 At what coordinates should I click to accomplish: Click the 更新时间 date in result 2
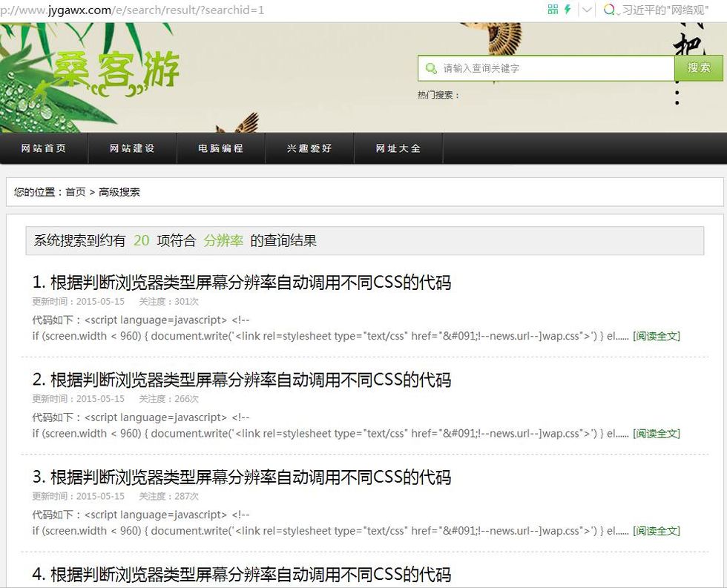pos(79,399)
